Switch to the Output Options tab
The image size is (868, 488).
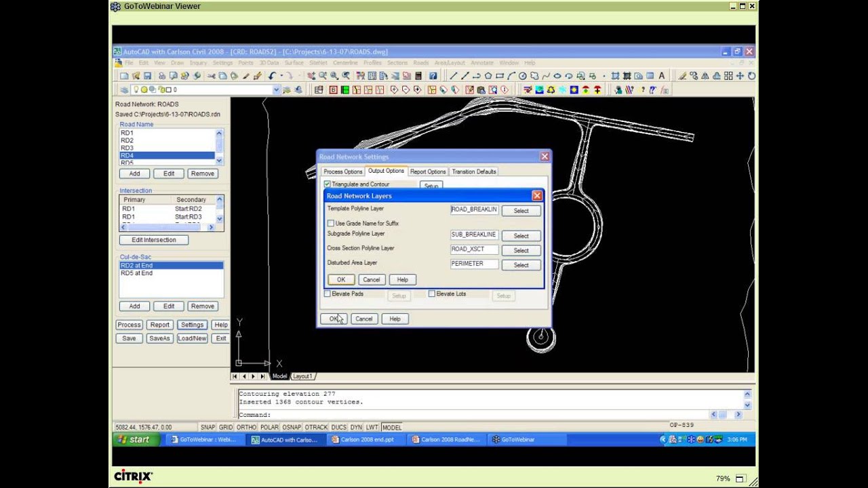click(x=386, y=171)
